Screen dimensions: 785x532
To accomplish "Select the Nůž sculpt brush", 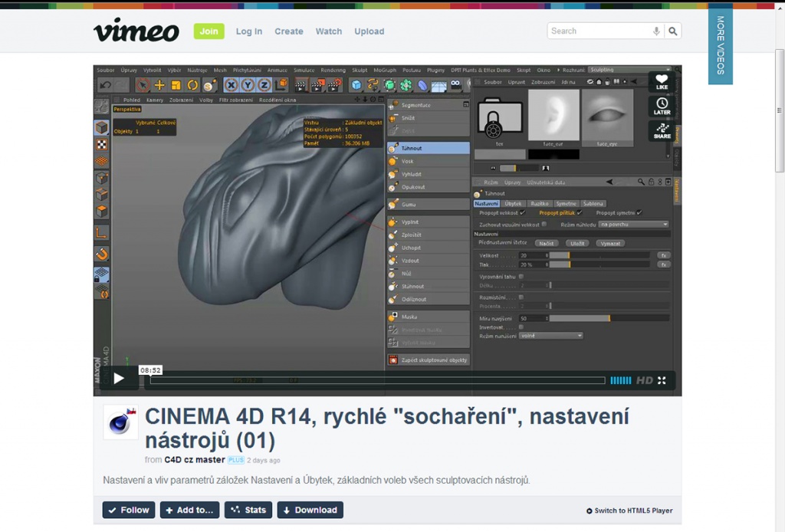I will (x=429, y=273).
